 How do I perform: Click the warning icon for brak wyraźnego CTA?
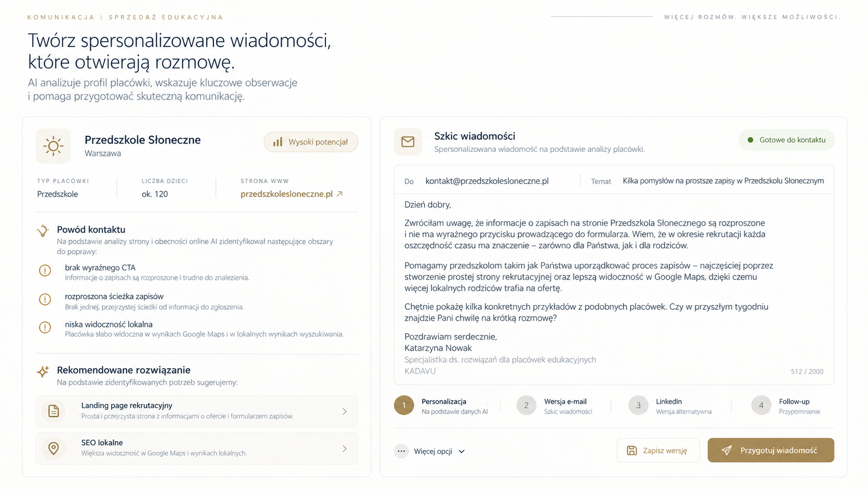click(45, 270)
